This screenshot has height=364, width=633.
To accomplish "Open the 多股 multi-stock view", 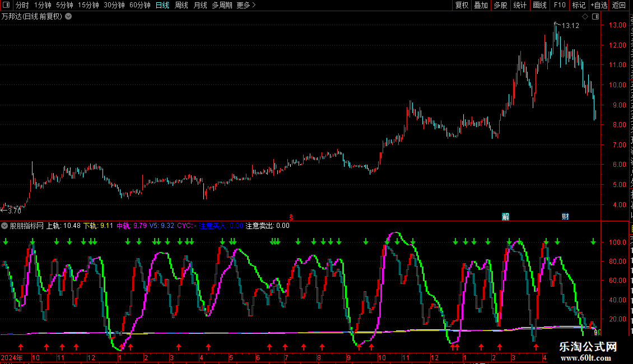I will pyautogui.click(x=500, y=5).
